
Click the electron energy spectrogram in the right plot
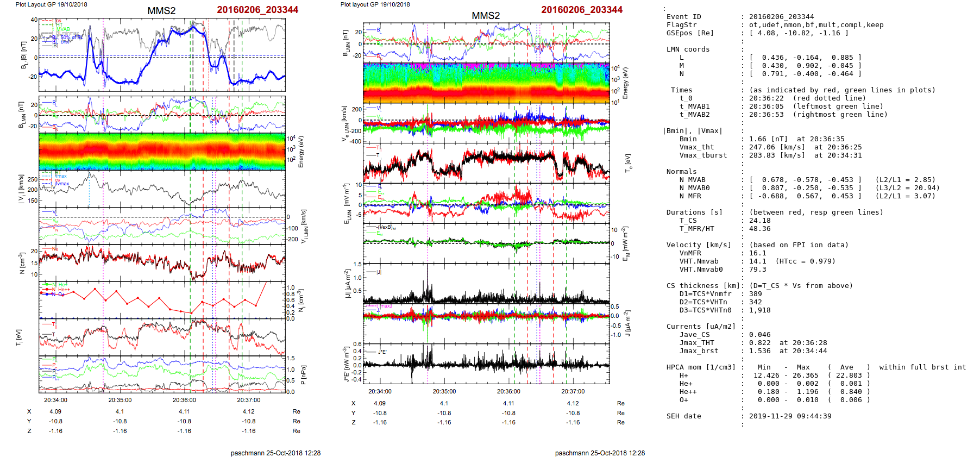[x=486, y=83]
